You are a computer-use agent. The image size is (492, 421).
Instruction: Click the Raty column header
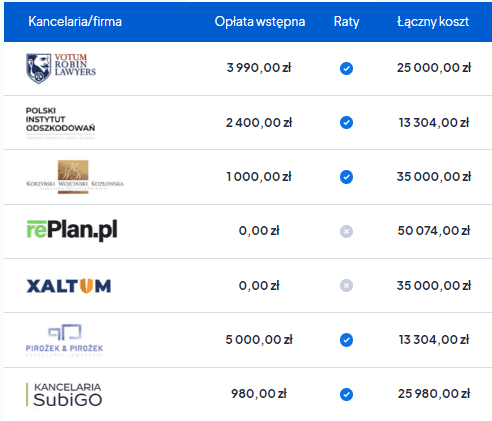pos(346,22)
